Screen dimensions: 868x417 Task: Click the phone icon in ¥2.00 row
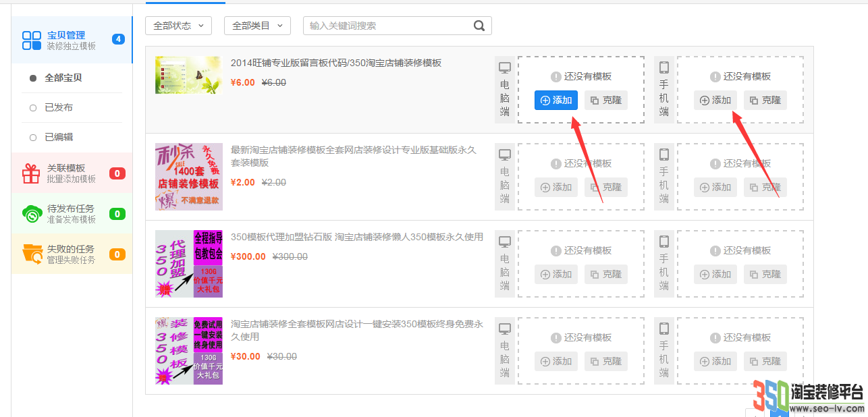(664, 155)
